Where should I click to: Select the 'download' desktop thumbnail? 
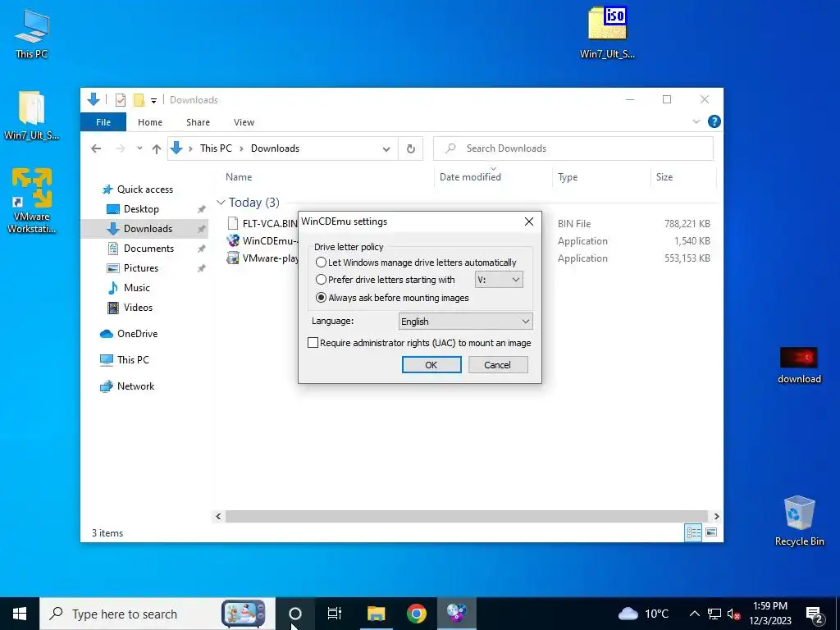click(799, 365)
